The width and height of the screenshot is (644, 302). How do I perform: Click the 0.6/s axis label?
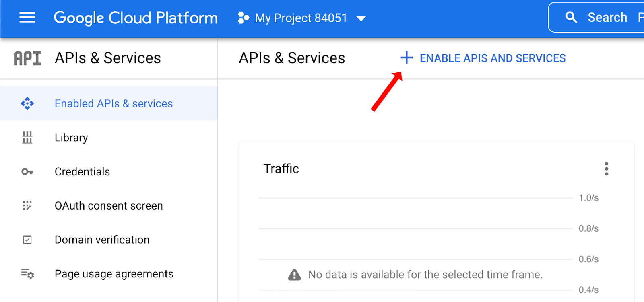(x=588, y=259)
